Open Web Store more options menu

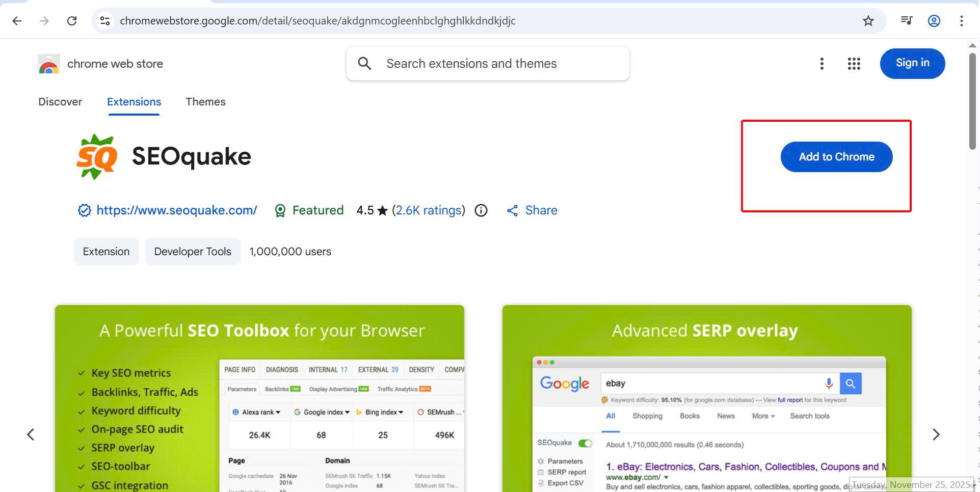point(822,64)
